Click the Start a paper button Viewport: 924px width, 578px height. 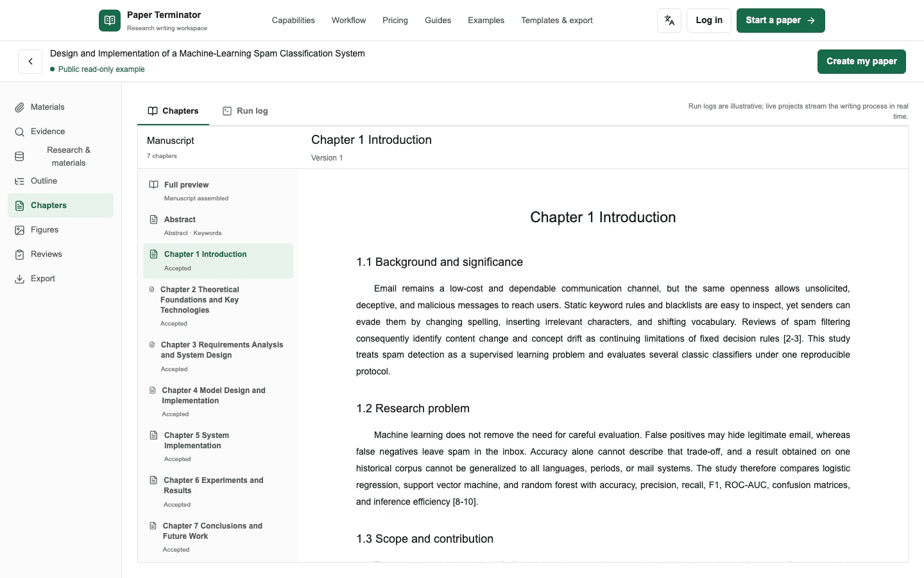coord(781,21)
